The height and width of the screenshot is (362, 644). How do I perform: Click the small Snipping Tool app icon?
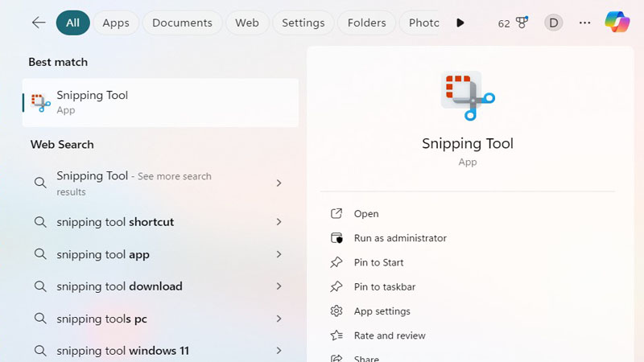point(41,103)
